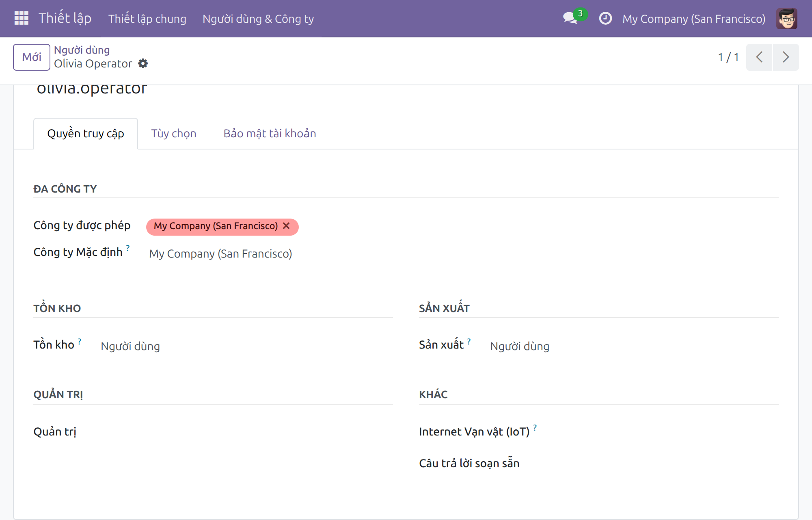
Task: Click the Công ty được phép tags field
Action: click(463, 226)
